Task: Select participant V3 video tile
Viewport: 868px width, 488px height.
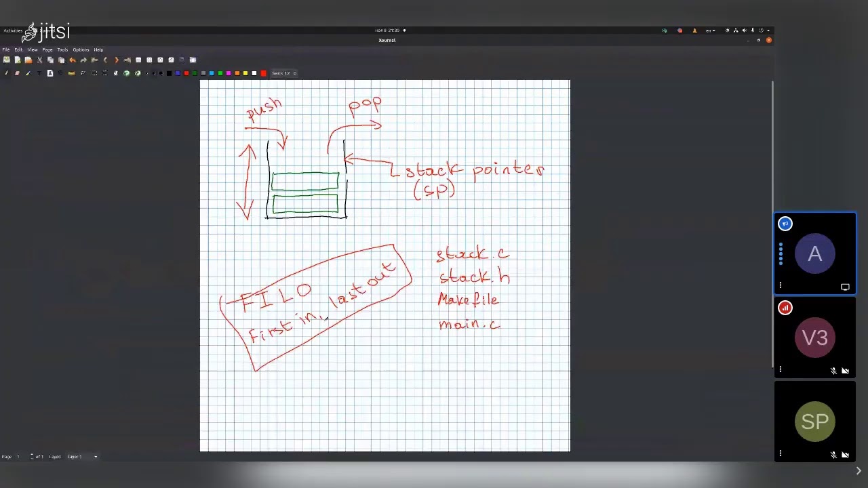Action: coord(815,338)
